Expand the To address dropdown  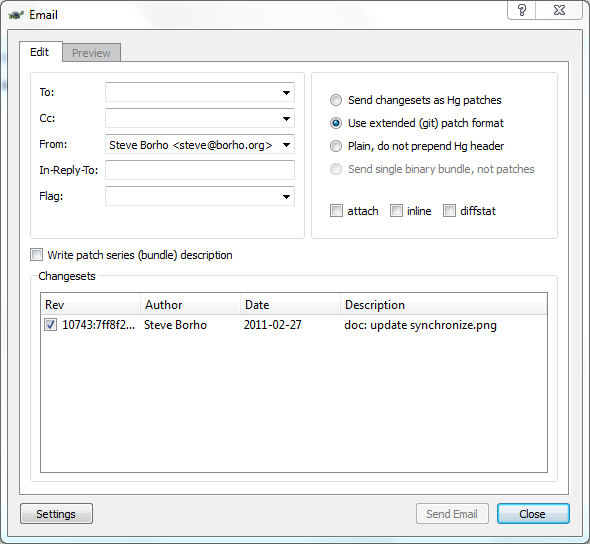coord(286,93)
